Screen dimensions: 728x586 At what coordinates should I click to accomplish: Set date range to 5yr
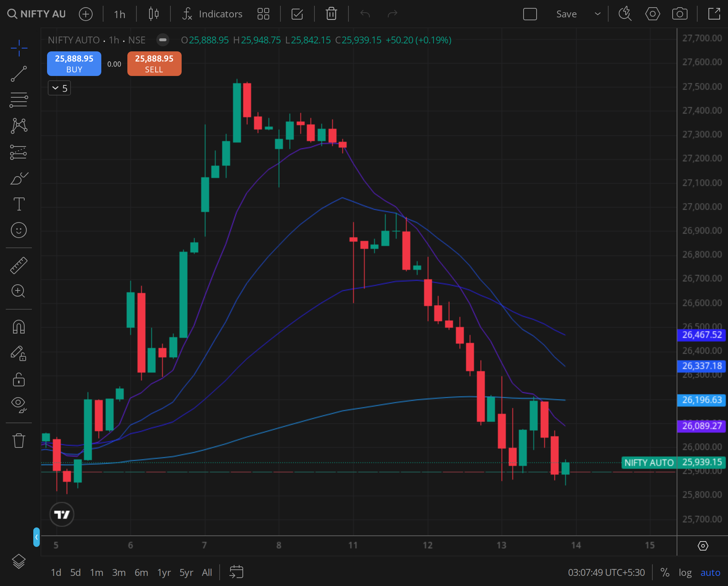(x=186, y=573)
